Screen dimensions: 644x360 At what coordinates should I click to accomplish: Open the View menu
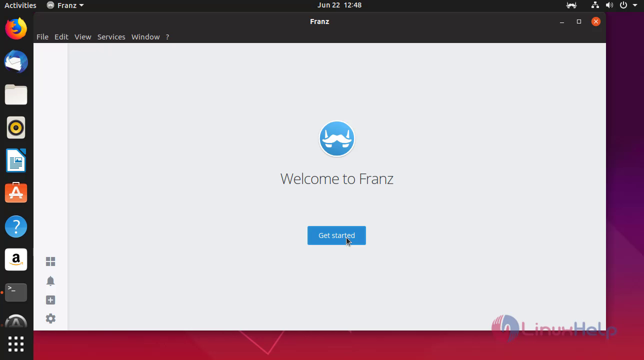point(83,37)
